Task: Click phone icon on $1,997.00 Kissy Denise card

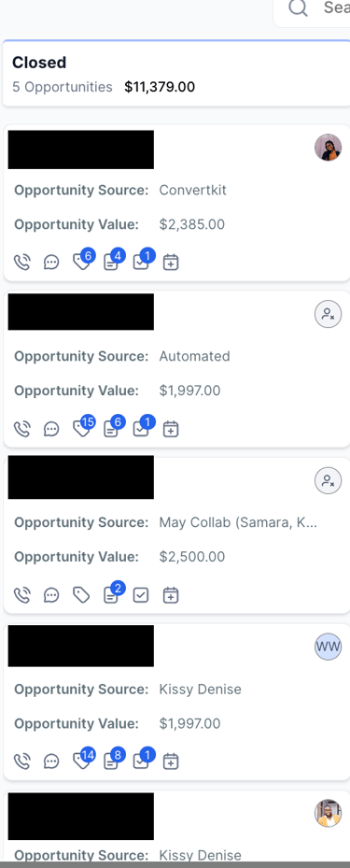Action: coord(21,761)
